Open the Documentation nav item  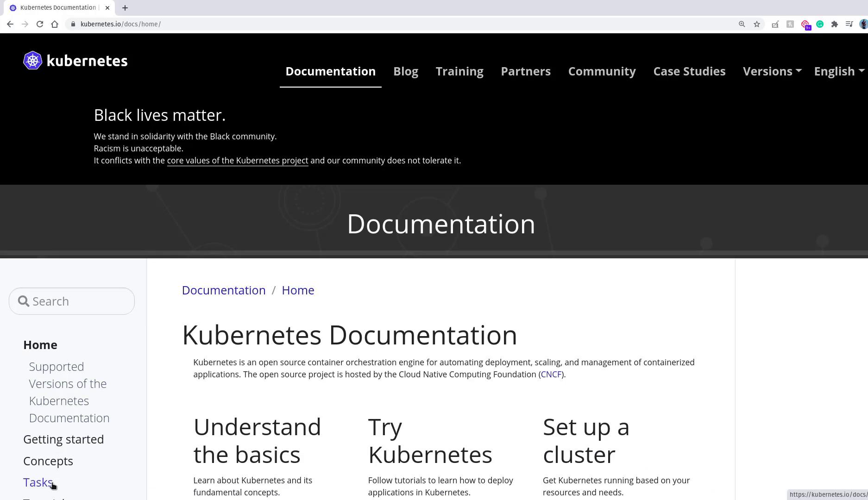(x=331, y=71)
